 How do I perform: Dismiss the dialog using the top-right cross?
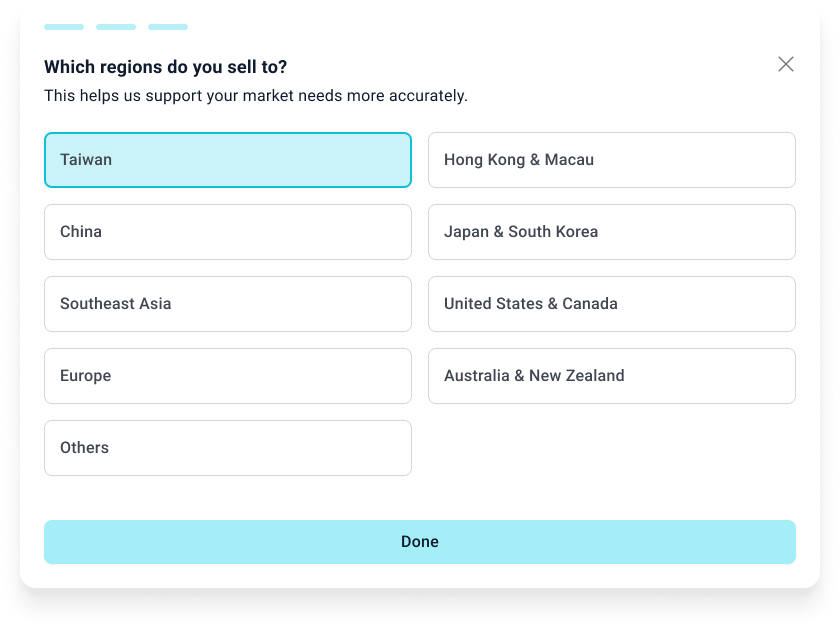pyautogui.click(x=786, y=64)
